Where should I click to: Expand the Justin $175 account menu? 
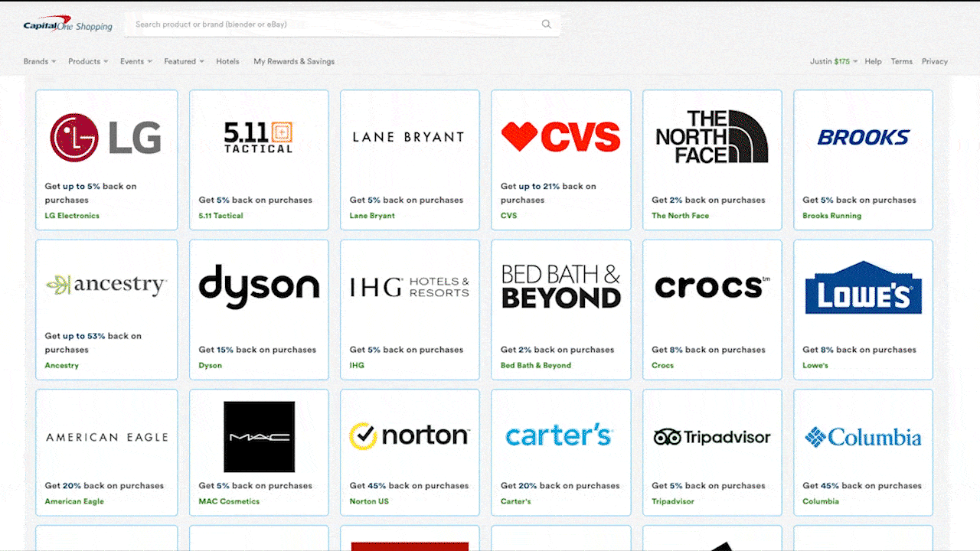[x=834, y=61]
